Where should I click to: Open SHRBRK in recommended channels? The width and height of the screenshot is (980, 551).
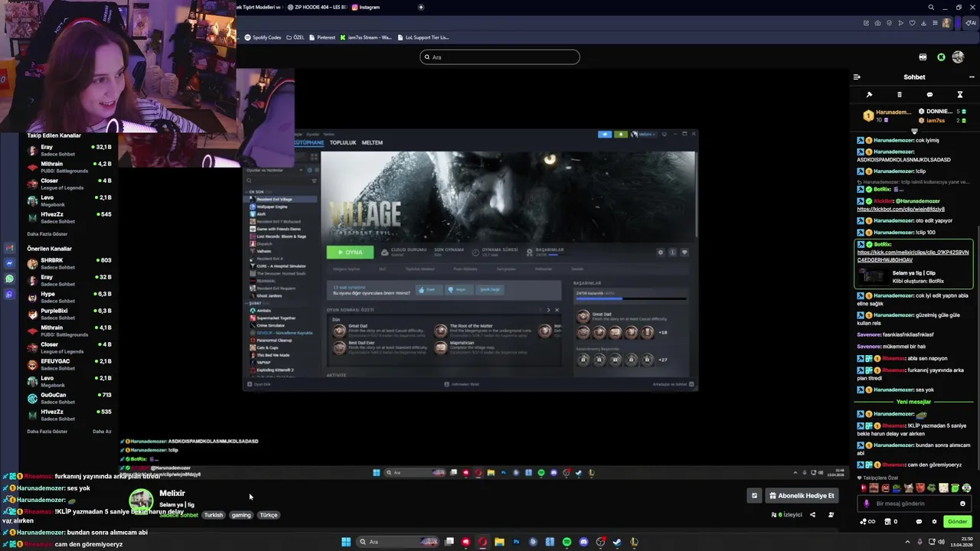[69, 263]
